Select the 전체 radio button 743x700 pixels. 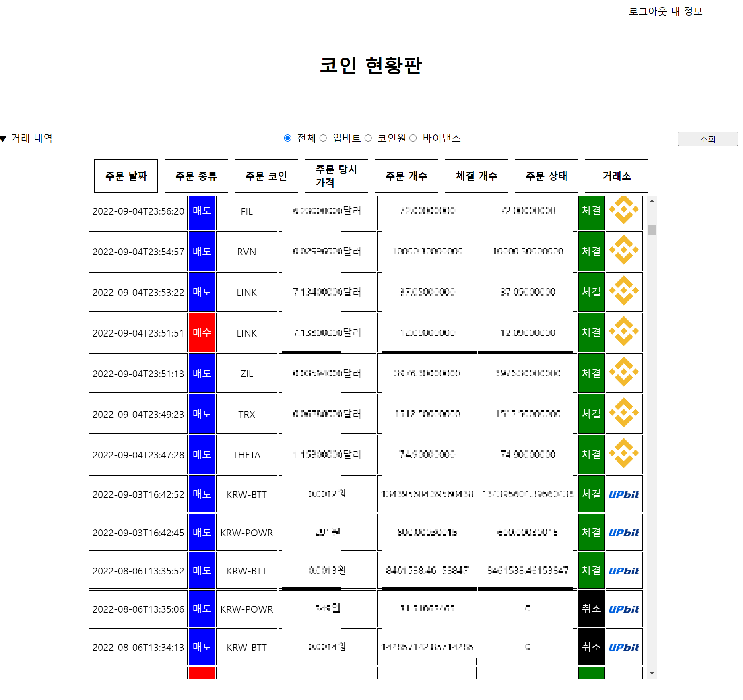tap(287, 138)
